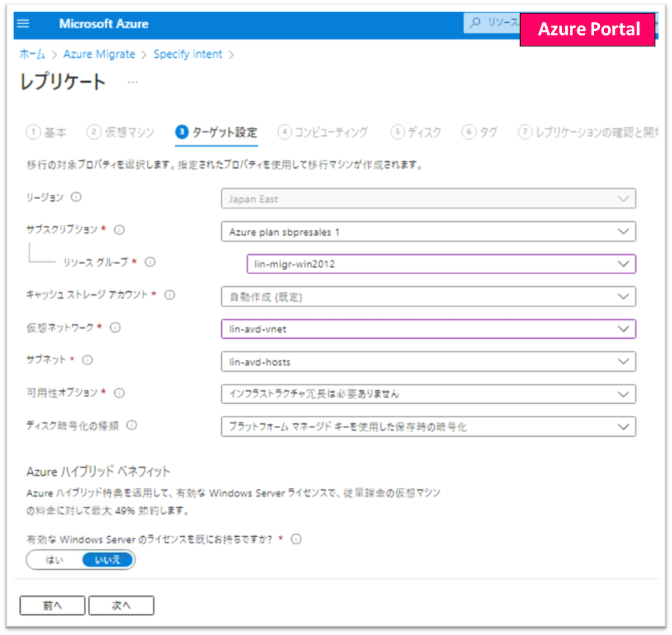Open the lin-avd-hosts subnet dropdown
This screenshot has width=672, height=635.
click(x=428, y=362)
